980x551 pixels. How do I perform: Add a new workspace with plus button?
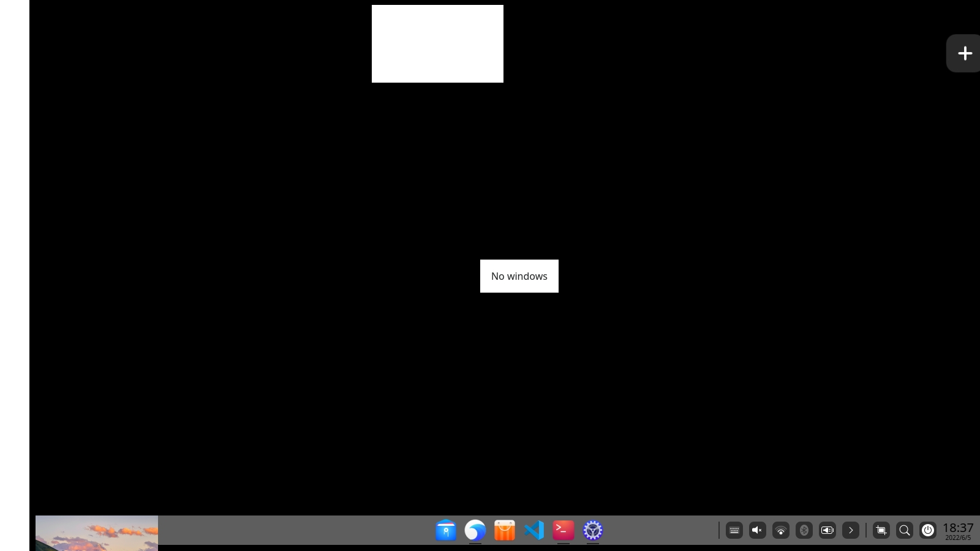pos(964,53)
